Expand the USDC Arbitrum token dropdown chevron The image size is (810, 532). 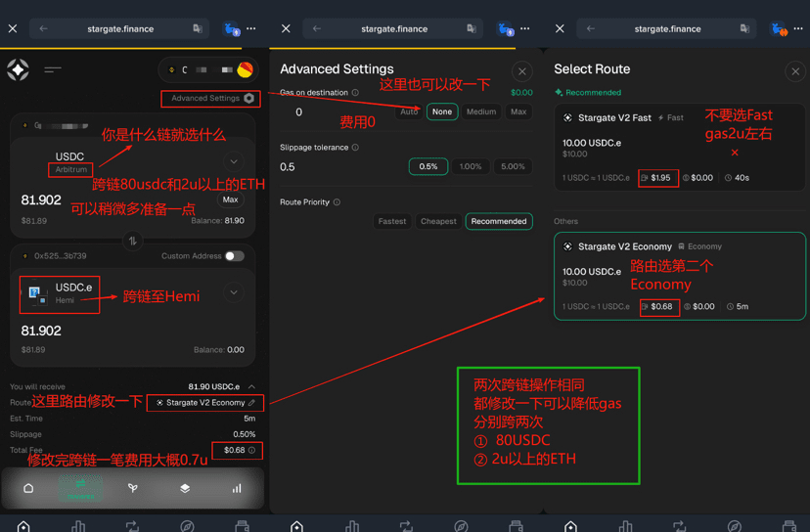[234, 161]
